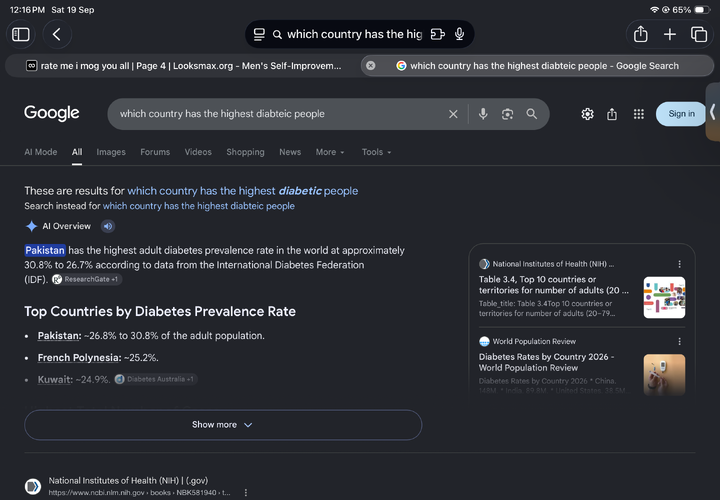The height and width of the screenshot is (500, 720).
Task: Expand the Tools dropdown
Action: [376, 152]
